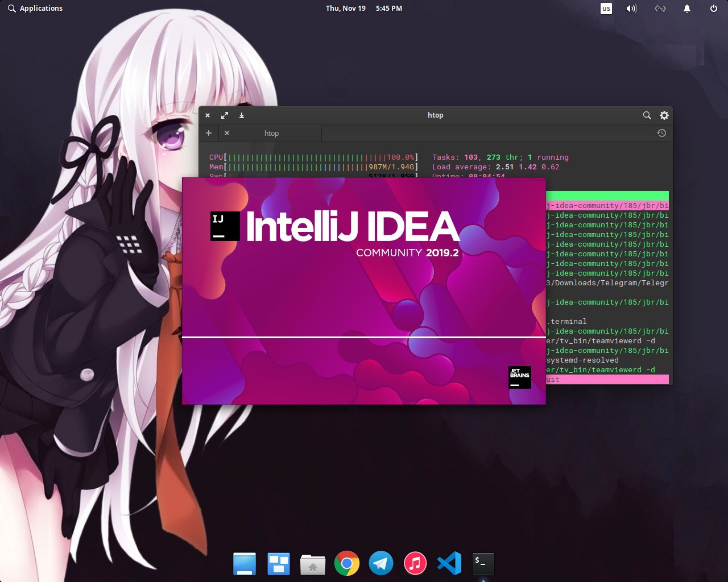Open the network connection indicator
The height and width of the screenshot is (582, 728).
pyautogui.click(x=660, y=9)
